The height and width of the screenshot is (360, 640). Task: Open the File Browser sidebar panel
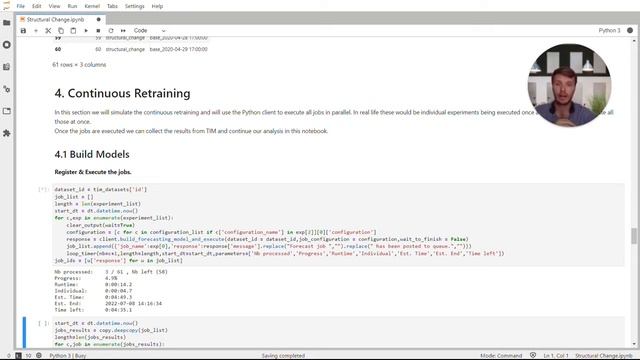(7, 23)
